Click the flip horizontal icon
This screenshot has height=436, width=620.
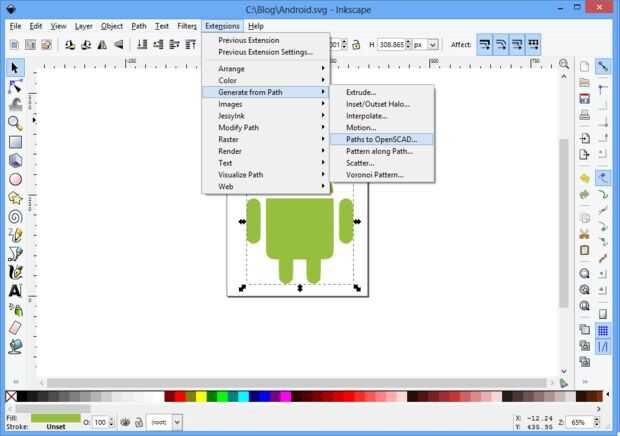click(102, 45)
